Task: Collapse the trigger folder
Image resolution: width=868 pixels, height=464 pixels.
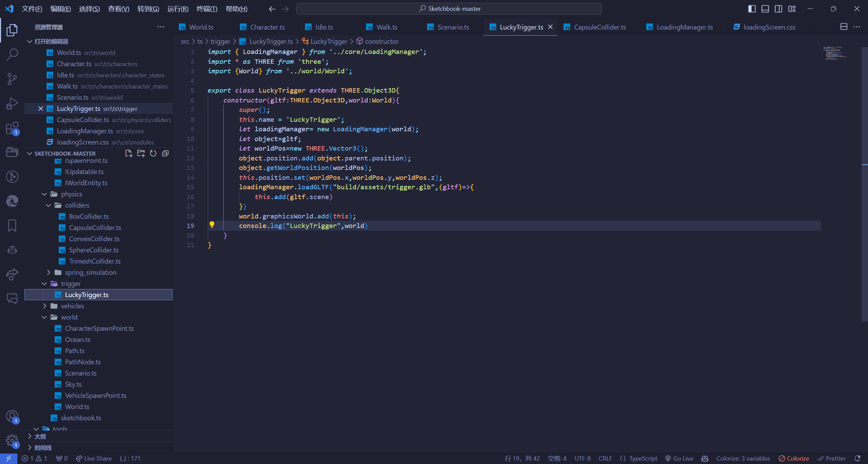Action: pyautogui.click(x=44, y=284)
